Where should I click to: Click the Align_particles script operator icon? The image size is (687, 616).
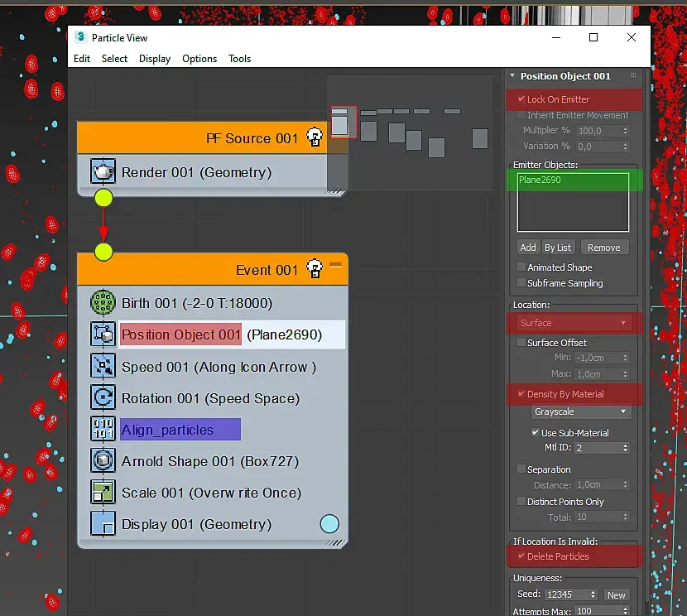pos(103,429)
